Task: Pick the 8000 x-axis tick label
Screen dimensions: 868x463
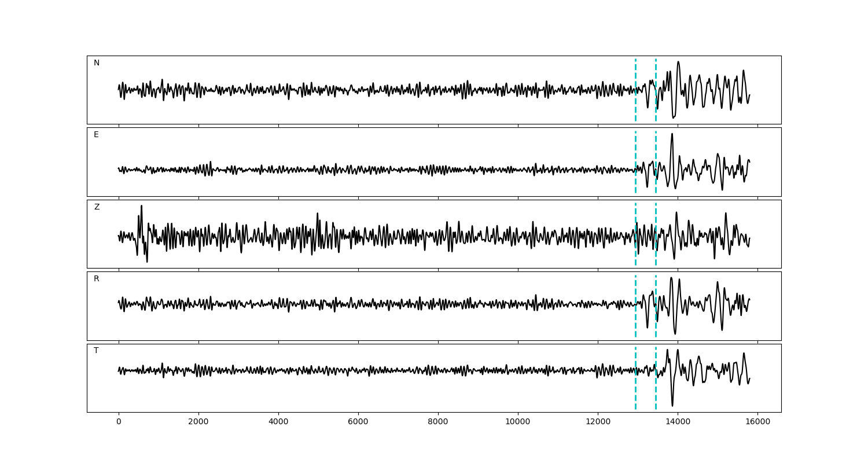Action: [438, 422]
